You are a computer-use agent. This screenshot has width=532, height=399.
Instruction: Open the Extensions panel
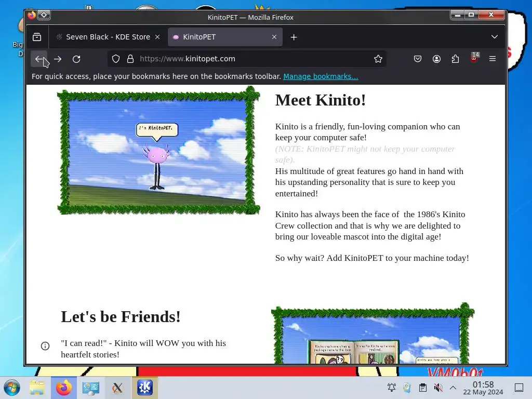(x=455, y=59)
